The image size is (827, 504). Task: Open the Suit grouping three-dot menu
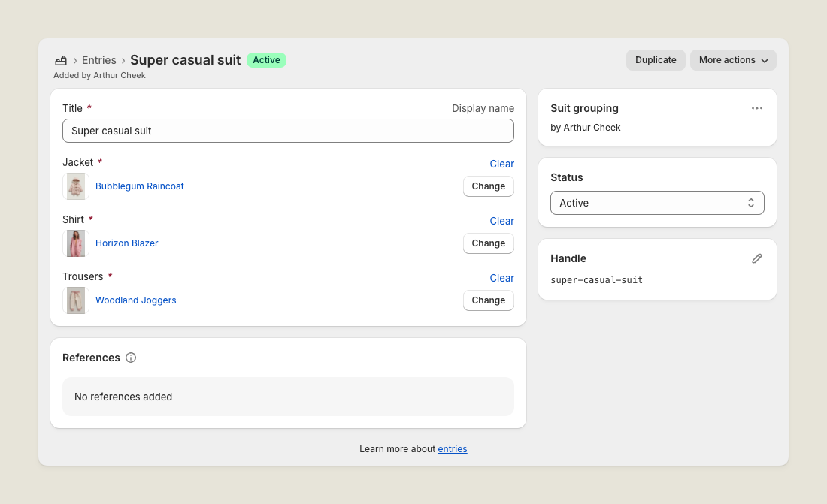click(x=756, y=108)
